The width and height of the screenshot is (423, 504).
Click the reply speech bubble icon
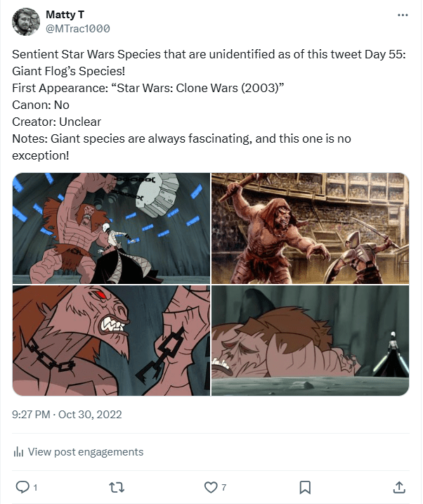pos(22,486)
